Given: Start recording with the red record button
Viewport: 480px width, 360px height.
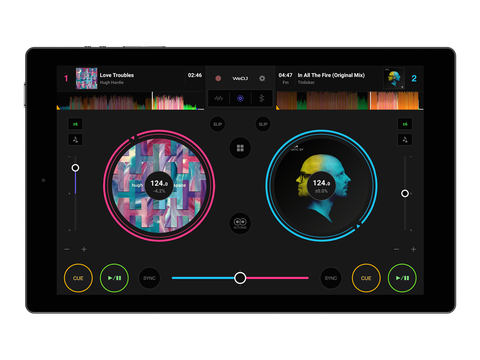Looking at the screenshot, I should coord(218,78).
